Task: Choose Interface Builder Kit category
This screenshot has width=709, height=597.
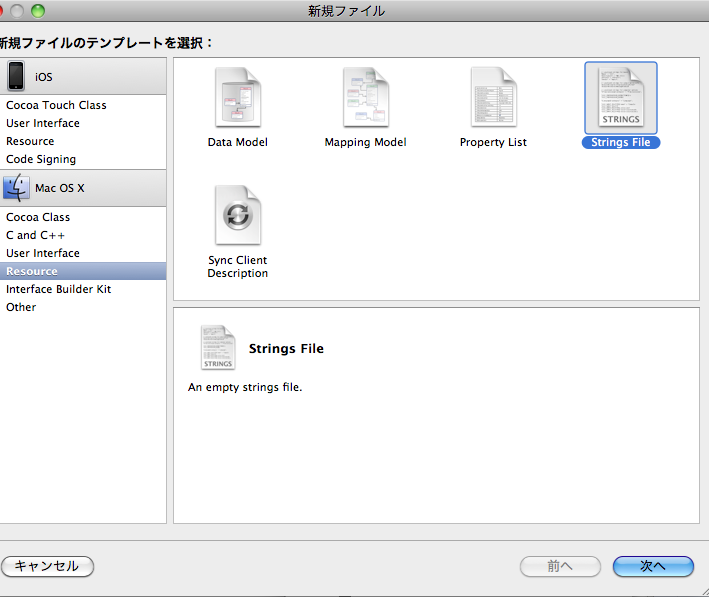Action: click(x=83, y=289)
